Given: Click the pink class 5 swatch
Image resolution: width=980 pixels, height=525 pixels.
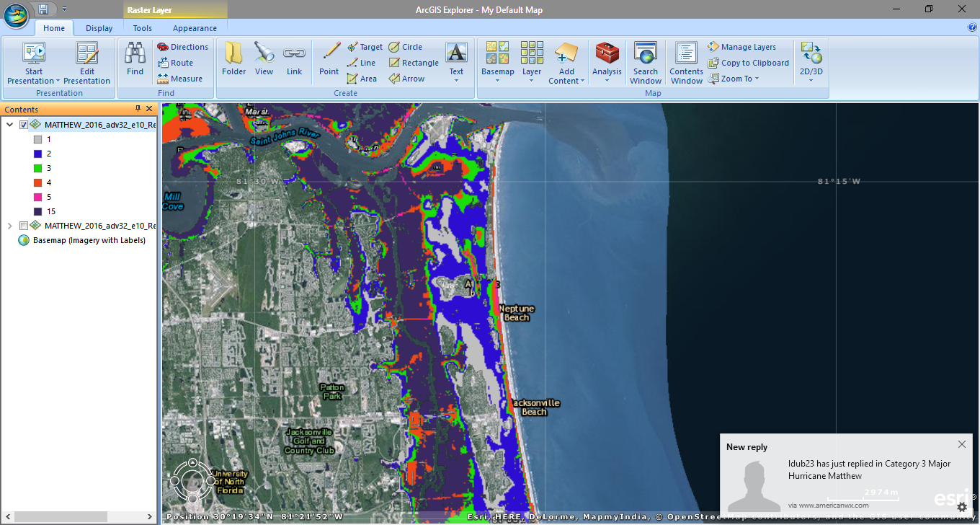Looking at the screenshot, I should (37, 197).
